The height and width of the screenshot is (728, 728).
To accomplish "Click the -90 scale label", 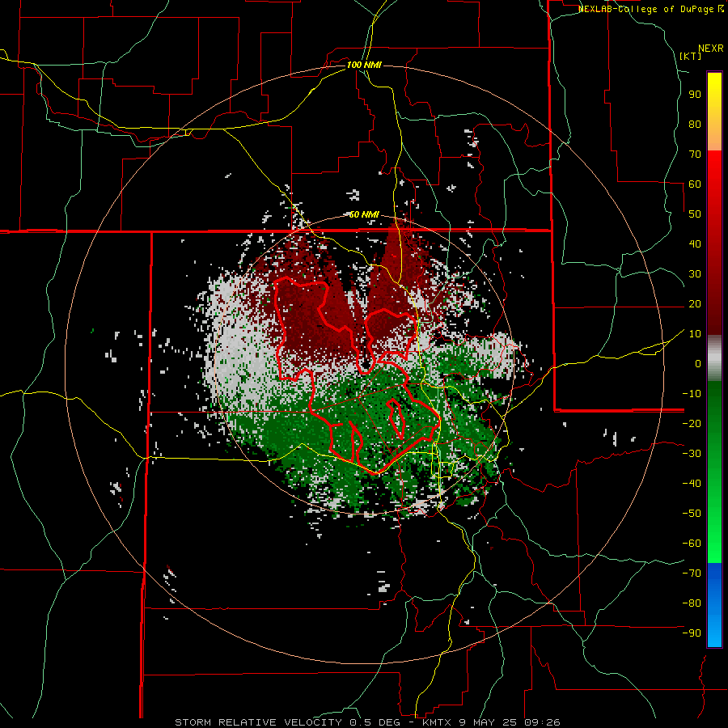I will [x=692, y=633].
